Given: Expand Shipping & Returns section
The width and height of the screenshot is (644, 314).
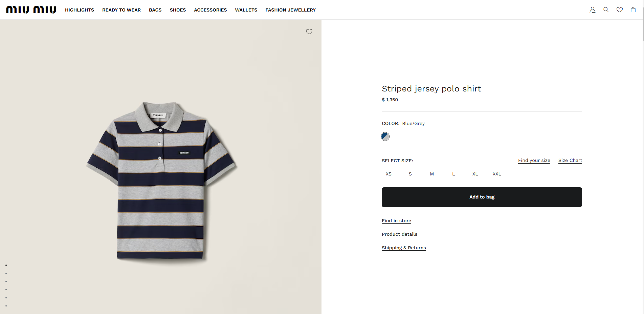Looking at the screenshot, I should point(404,248).
